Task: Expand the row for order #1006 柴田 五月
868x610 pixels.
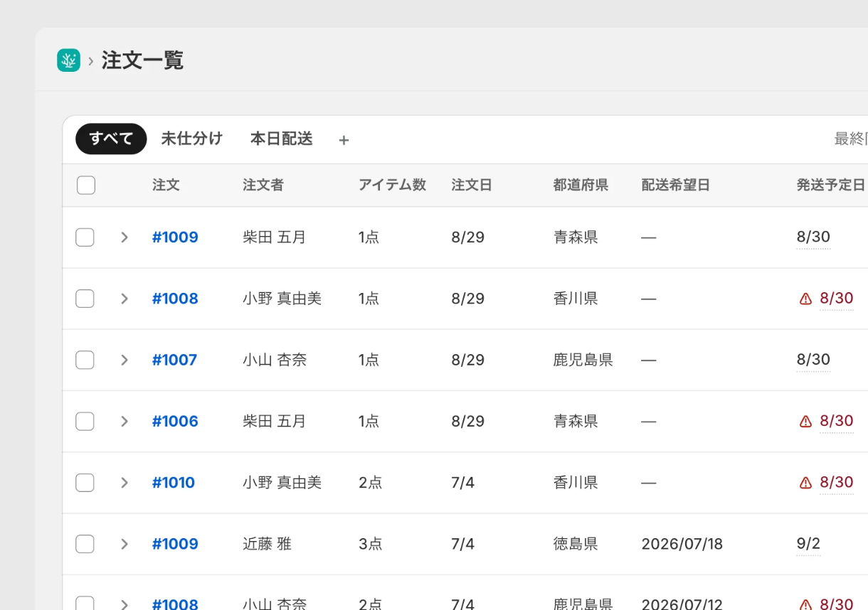Action: 125,421
